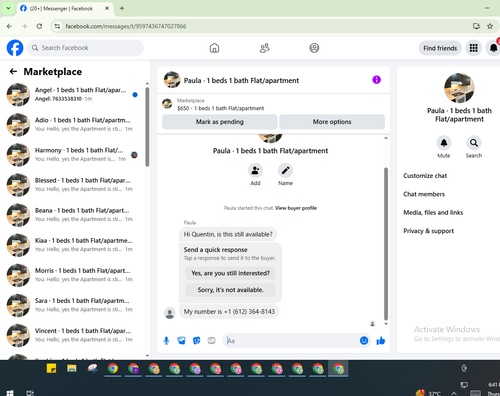The height and width of the screenshot is (396, 500).
Task: Click More options button
Action: pos(332,122)
